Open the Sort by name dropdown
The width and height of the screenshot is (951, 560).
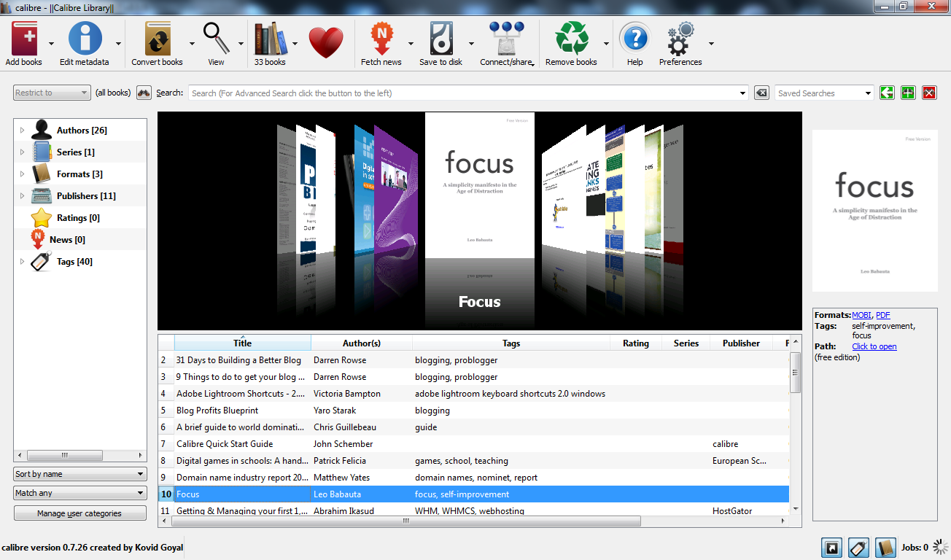point(80,474)
